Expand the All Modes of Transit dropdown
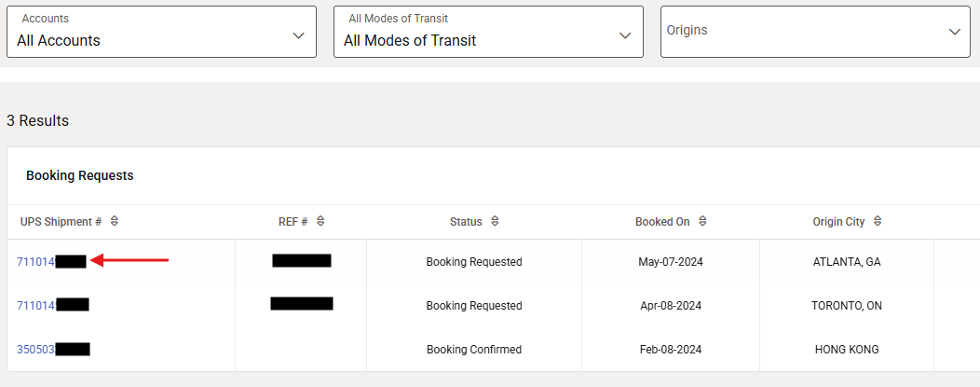 (x=488, y=32)
